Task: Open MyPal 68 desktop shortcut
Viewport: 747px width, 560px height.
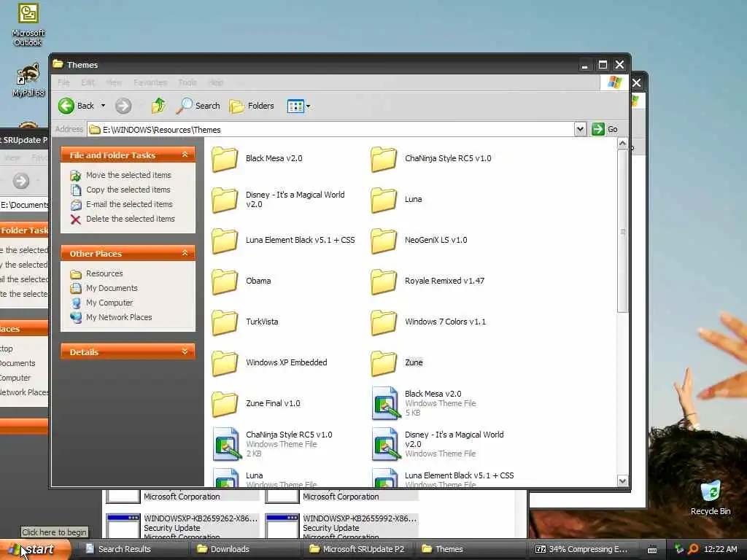Action: (28, 80)
